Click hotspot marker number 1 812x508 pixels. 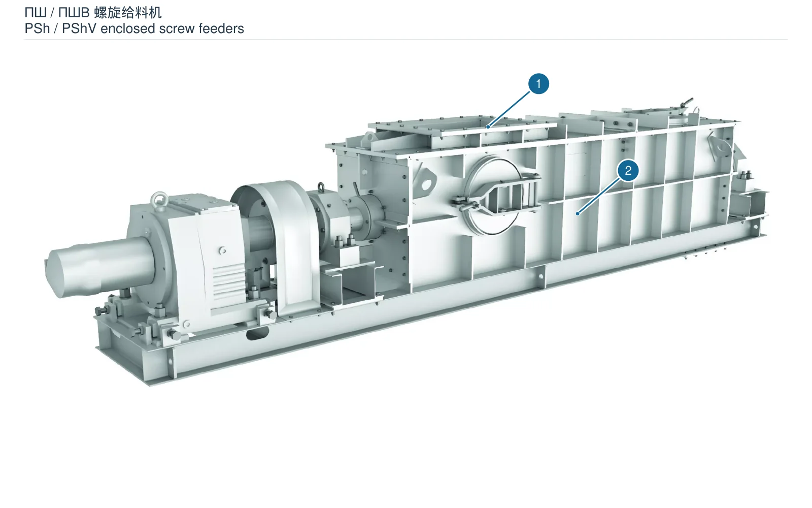click(x=538, y=83)
